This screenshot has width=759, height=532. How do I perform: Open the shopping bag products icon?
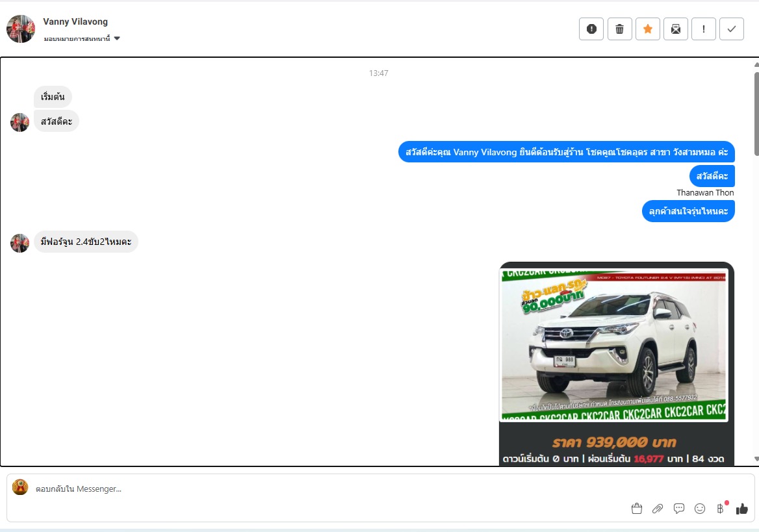tap(637, 509)
